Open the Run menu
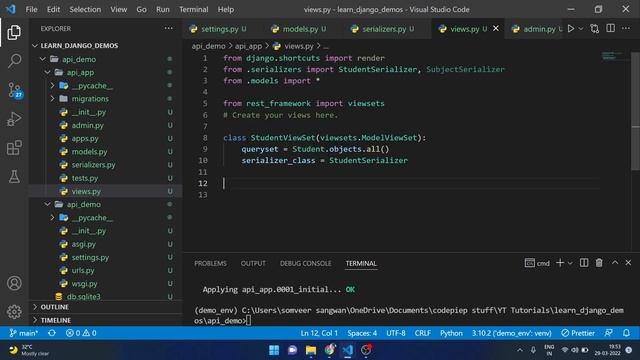Screen dimensions: 640x360 click(x=162, y=9)
